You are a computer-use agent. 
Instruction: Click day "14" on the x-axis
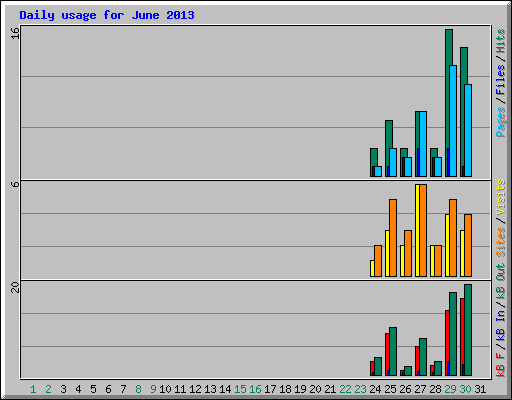point(225,389)
